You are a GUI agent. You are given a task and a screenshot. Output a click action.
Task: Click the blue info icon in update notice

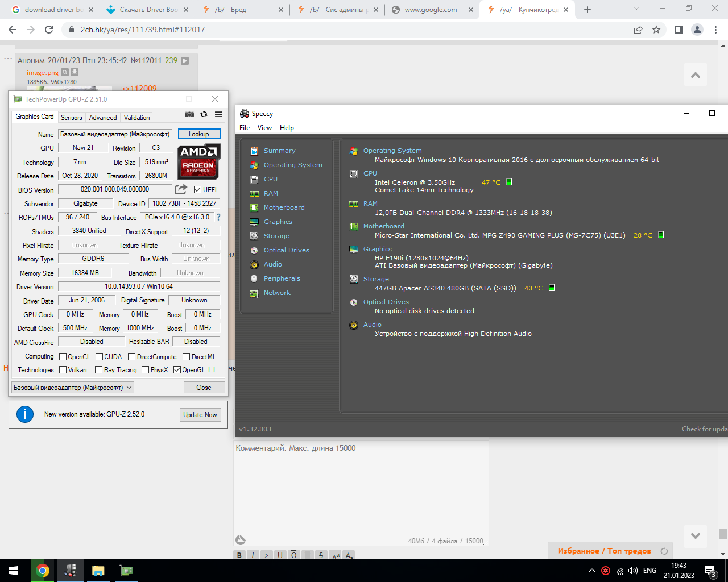(25, 414)
